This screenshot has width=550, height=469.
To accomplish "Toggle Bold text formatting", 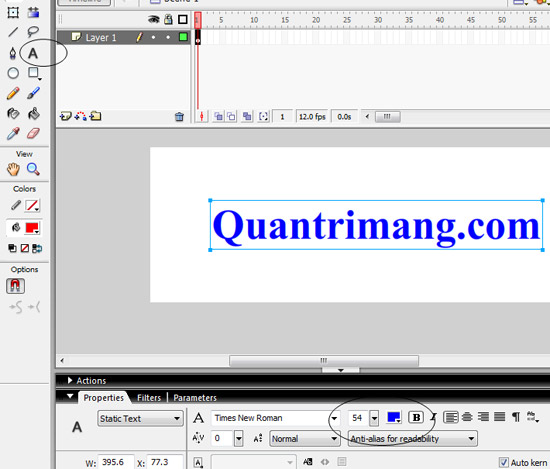I will 416,417.
